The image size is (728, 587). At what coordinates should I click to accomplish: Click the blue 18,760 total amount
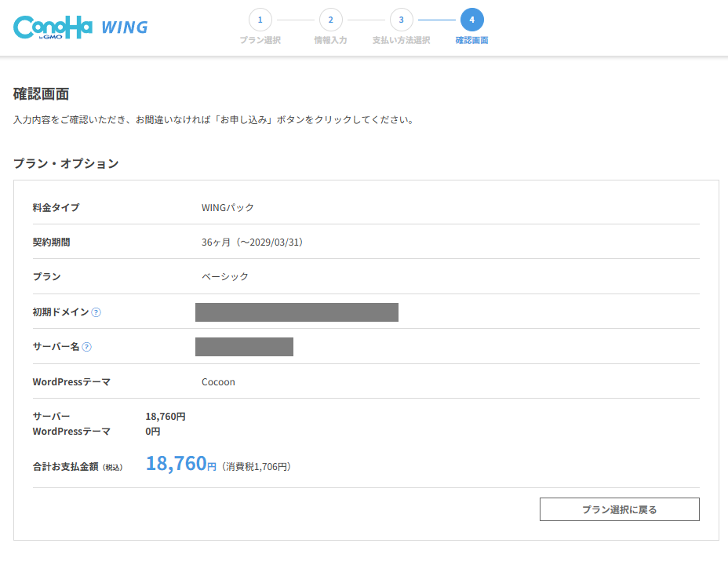click(176, 464)
